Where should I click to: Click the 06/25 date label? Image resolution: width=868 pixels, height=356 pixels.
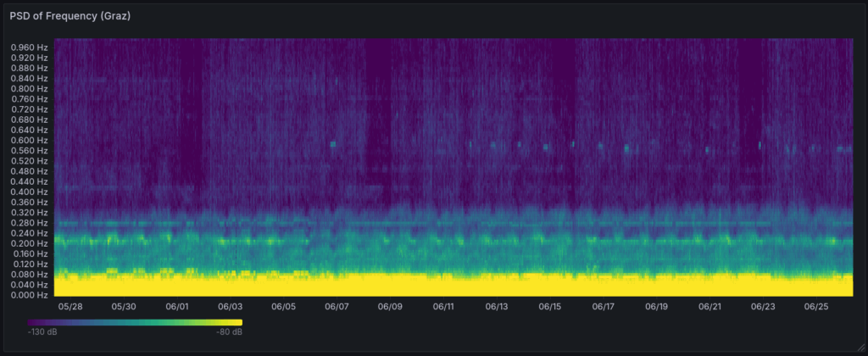point(816,306)
